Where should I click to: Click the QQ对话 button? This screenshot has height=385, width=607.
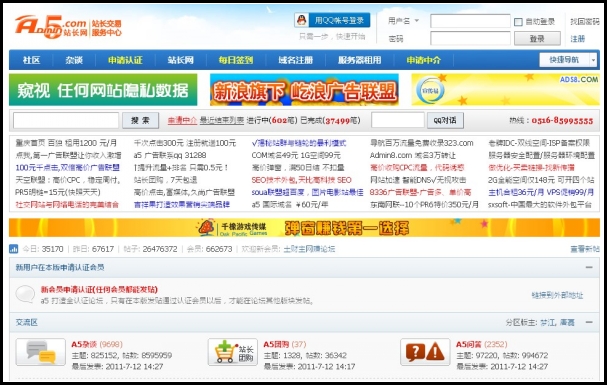pyautogui.click(x=445, y=120)
